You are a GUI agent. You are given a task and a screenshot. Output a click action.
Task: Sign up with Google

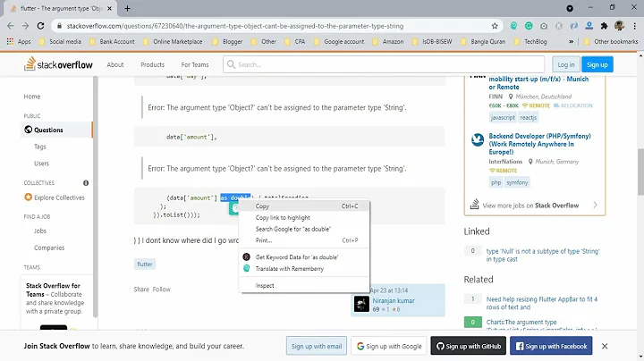click(x=389, y=346)
